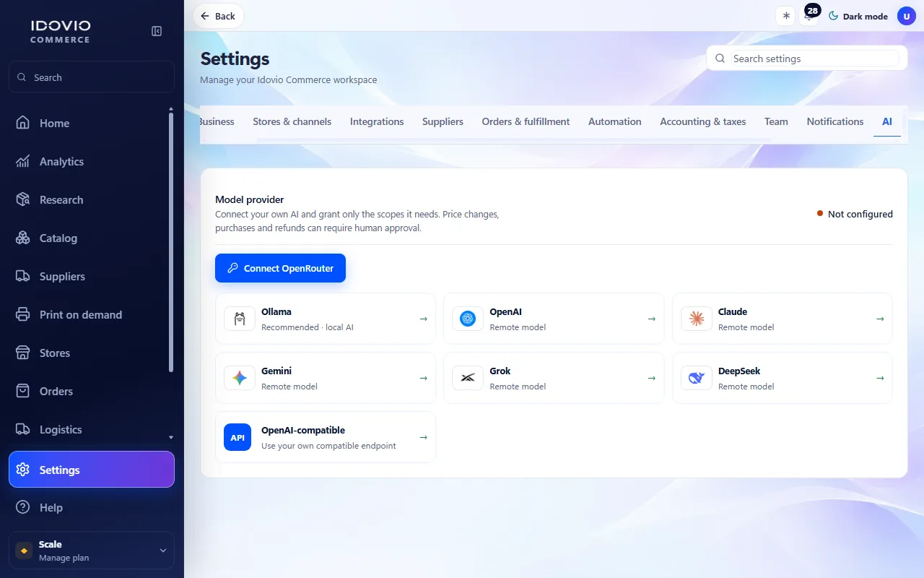Click the Orders bag icon in sidebar
Image resolution: width=924 pixels, height=578 pixels.
coord(23,391)
